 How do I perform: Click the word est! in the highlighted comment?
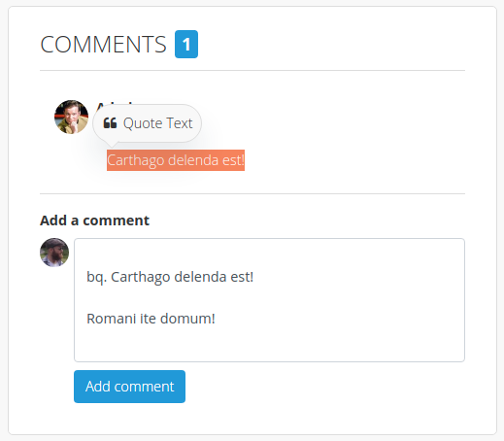(x=233, y=160)
